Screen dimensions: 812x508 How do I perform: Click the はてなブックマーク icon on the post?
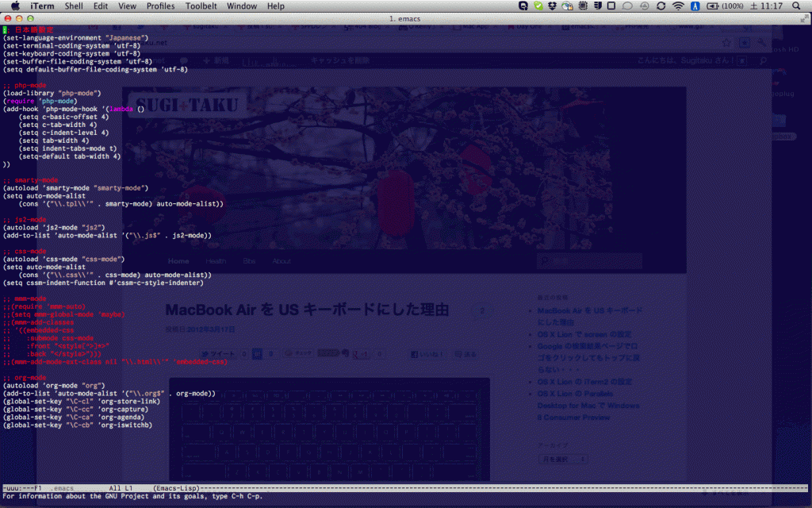click(255, 354)
